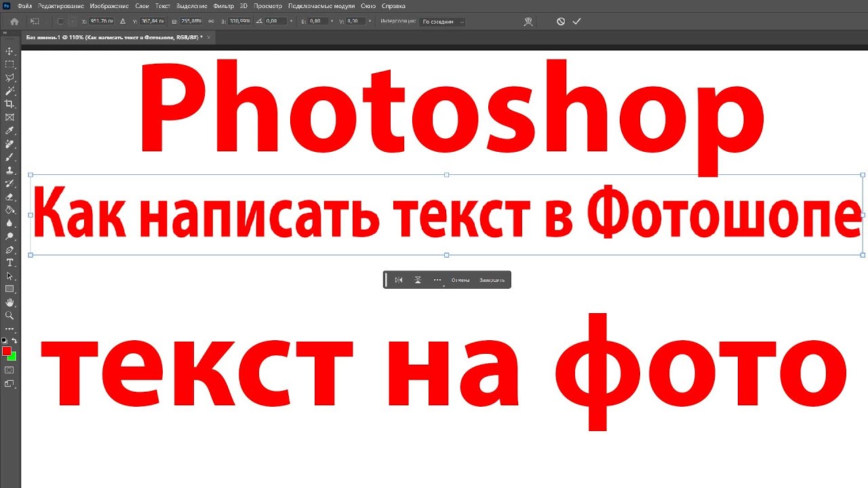Toggle the maintain aspect ratio link

[211, 21]
